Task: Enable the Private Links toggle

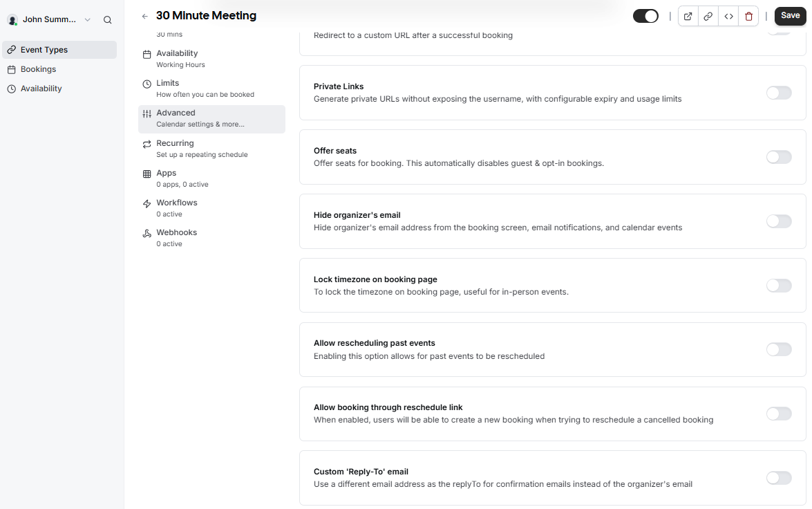Action: (779, 93)
